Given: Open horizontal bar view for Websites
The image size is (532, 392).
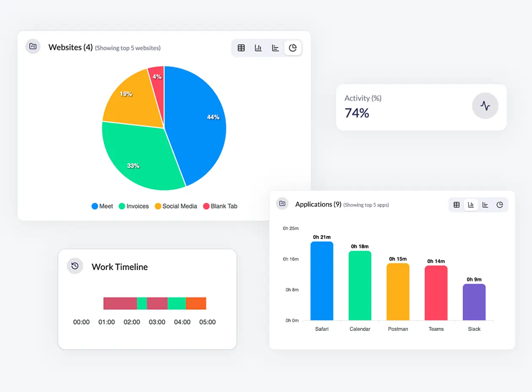Looking at the screenshot, I should tap(276, 48).
